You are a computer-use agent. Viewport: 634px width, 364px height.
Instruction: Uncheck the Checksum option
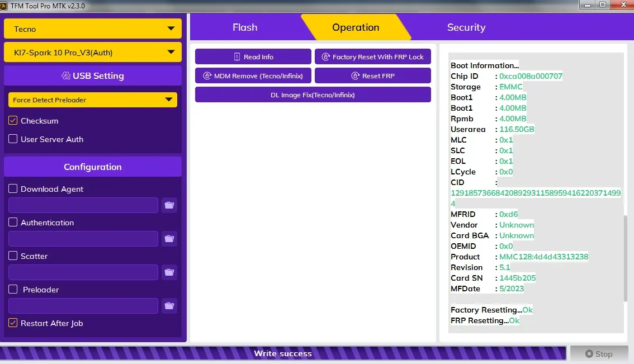pyautogui.click(x=13, y=121)
